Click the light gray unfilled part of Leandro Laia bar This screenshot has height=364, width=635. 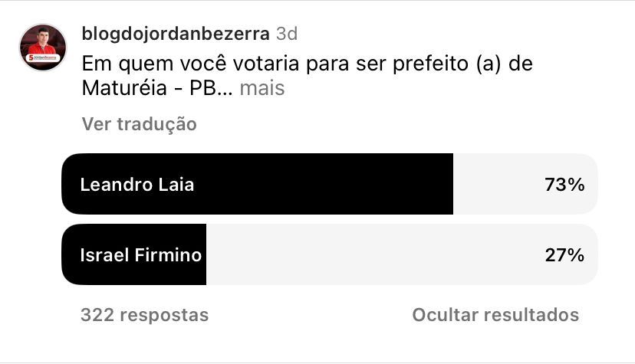click(498, 184)
